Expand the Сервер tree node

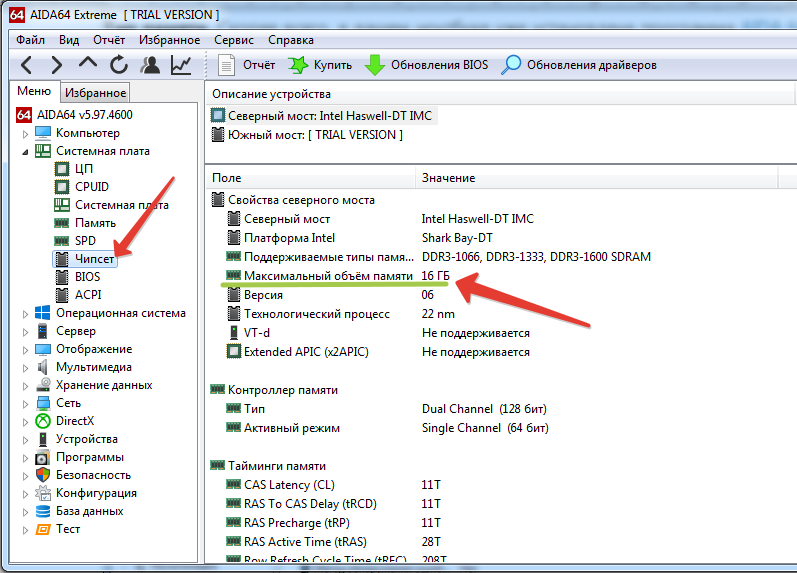pyautogui.click(x=25, y=332)
